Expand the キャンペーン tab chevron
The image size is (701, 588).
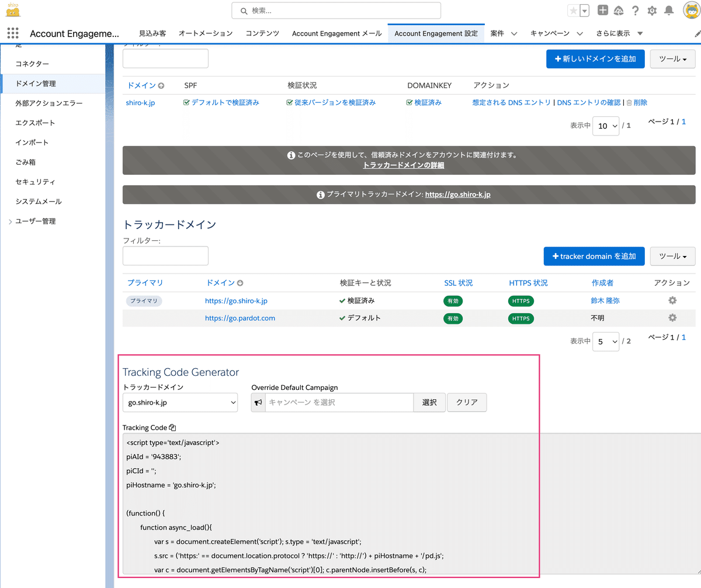pos(579,34)
